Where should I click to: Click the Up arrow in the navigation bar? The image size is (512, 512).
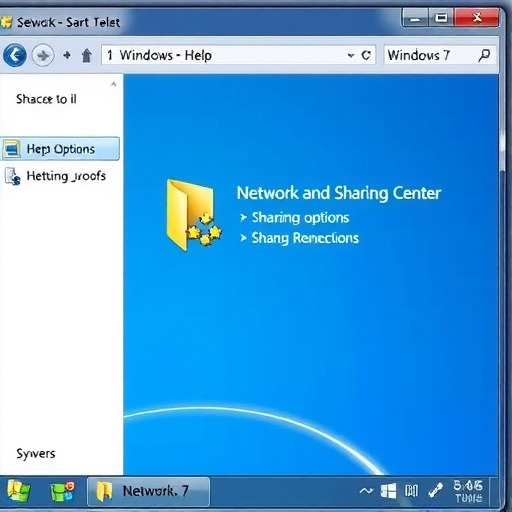point(87,56)
